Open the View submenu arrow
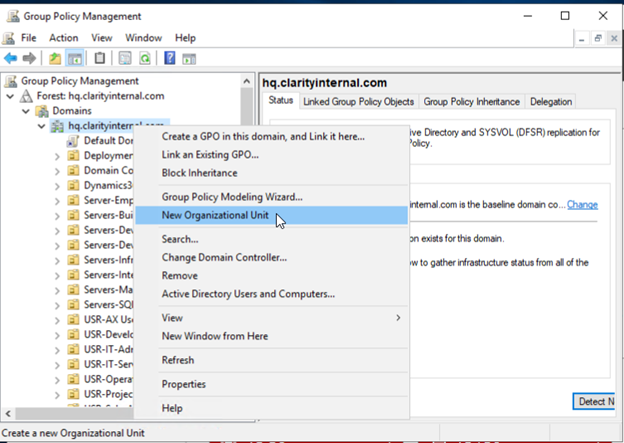The image size is (624, 443). point(398,318)
